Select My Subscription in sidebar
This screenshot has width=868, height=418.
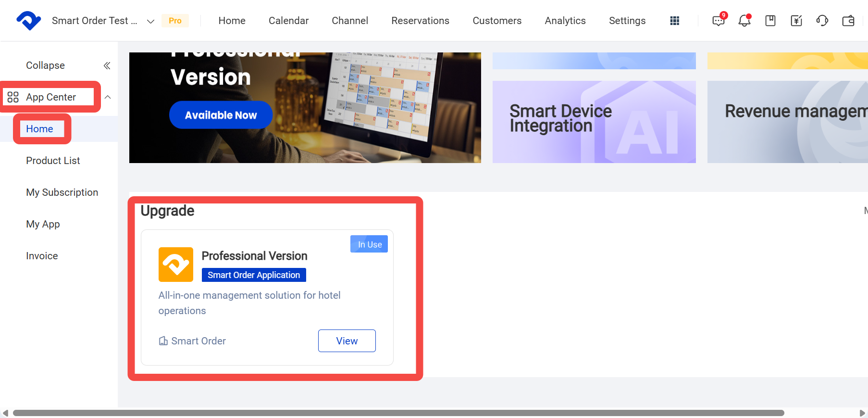click(x=62, y=192)
